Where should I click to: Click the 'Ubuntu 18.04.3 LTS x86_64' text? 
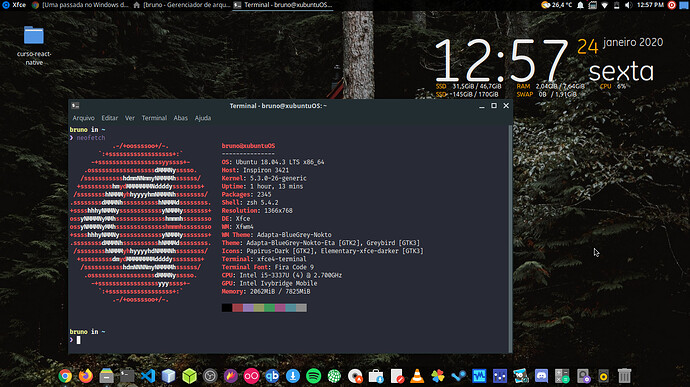(x=280, y=162)
